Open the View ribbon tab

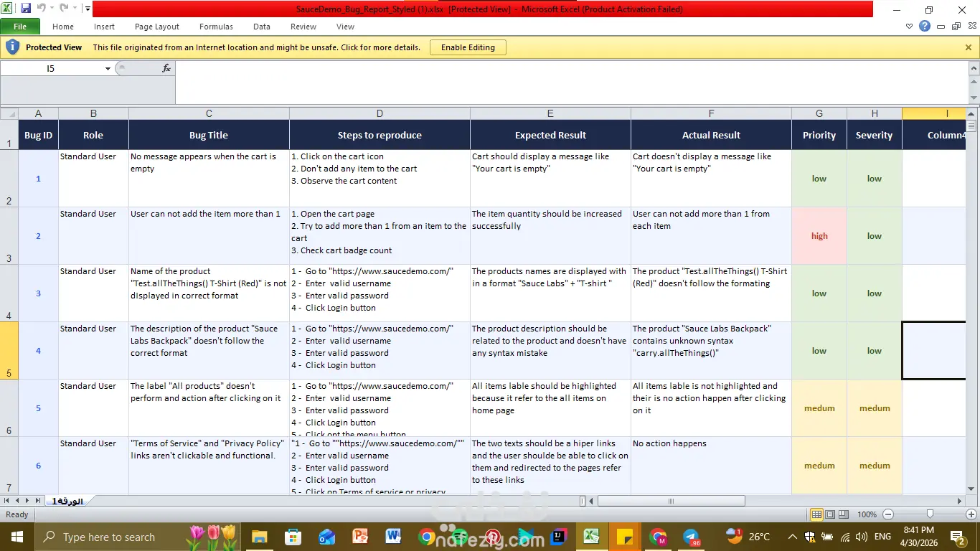coord(346,27)
